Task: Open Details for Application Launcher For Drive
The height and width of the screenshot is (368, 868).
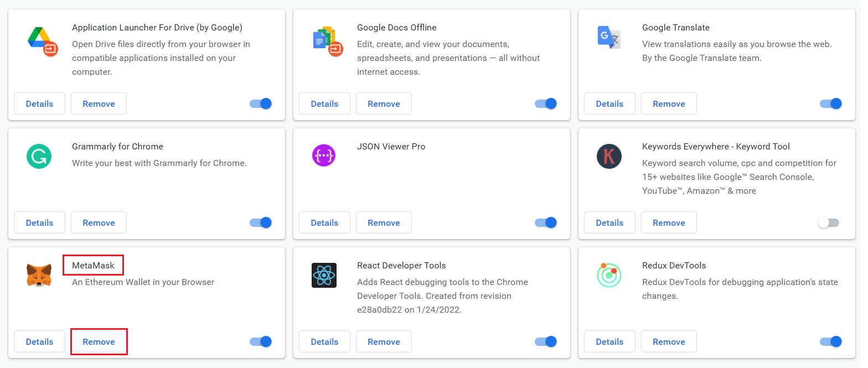Action: (x=39, y=103)
